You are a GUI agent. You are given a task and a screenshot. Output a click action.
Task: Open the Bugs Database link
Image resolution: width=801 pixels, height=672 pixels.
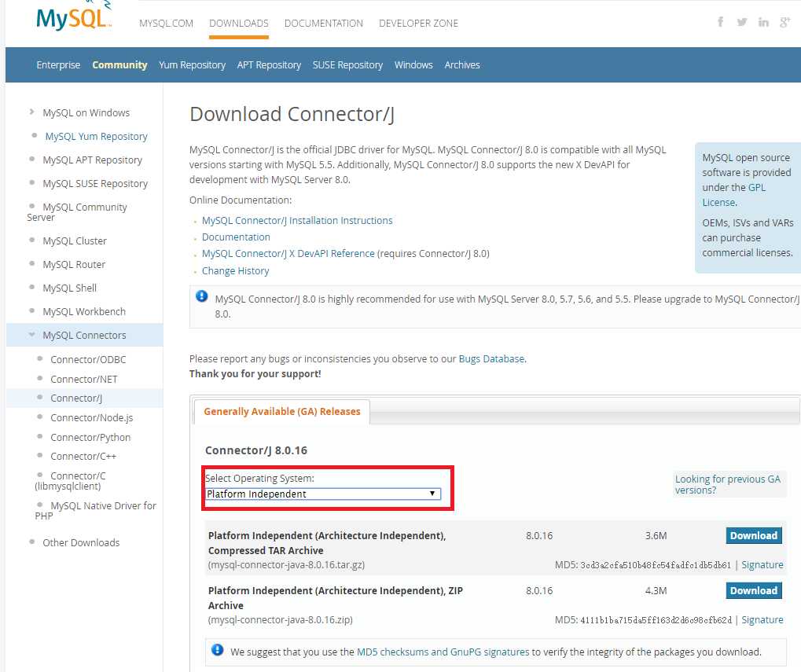(x=491, y=359)
